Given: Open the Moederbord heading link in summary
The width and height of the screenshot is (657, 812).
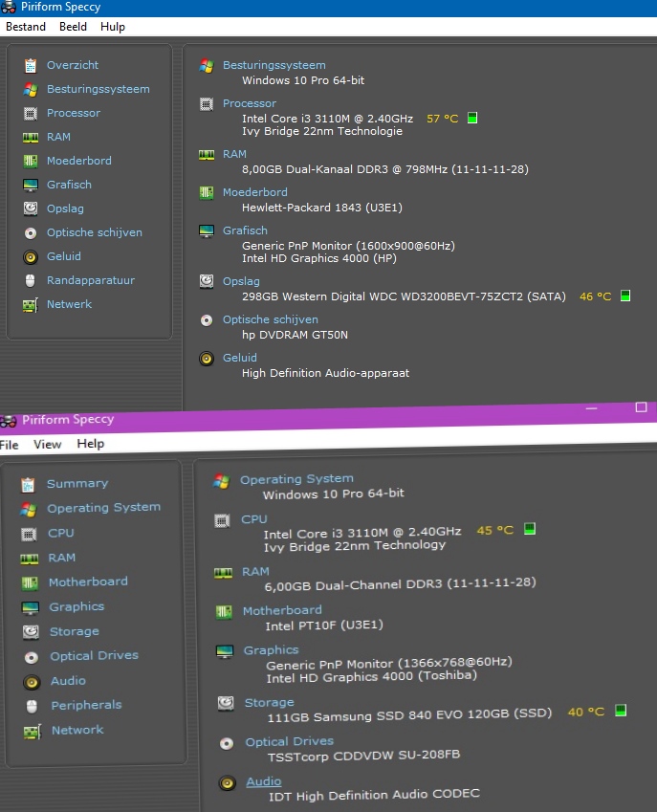Looking at the screenshot, I should pos(255,192).
